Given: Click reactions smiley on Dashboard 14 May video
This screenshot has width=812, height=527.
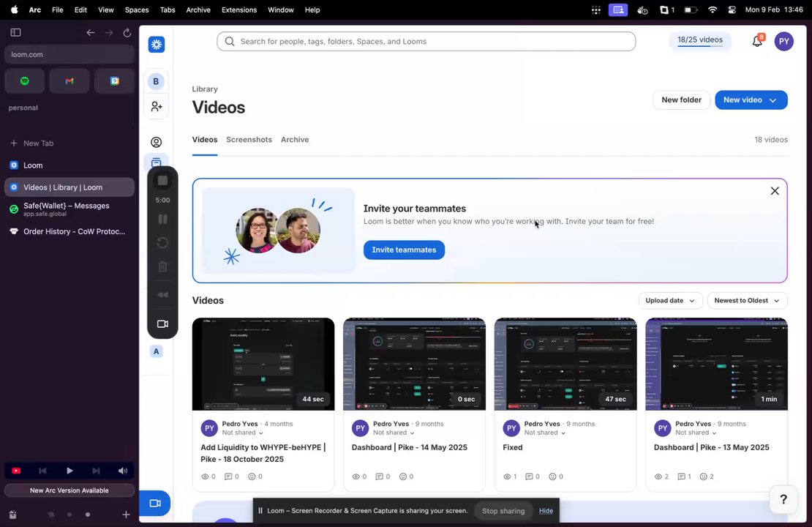Looking at the screenshot, I should 403,476.
